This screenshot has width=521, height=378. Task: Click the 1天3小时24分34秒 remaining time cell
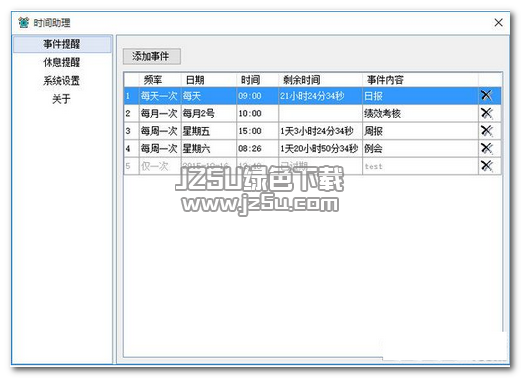click(320, 131)
